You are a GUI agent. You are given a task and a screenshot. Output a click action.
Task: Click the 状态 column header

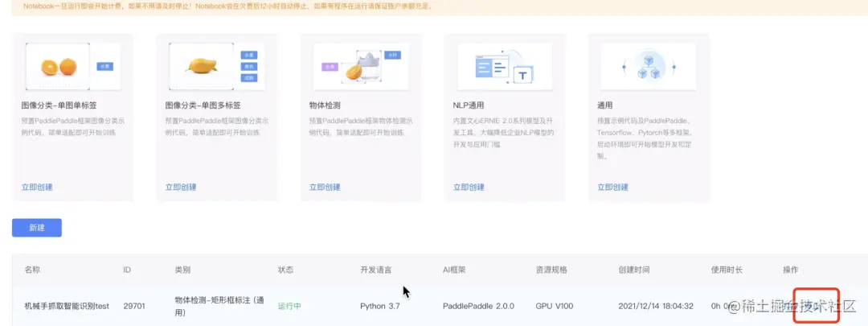(285, 270)
